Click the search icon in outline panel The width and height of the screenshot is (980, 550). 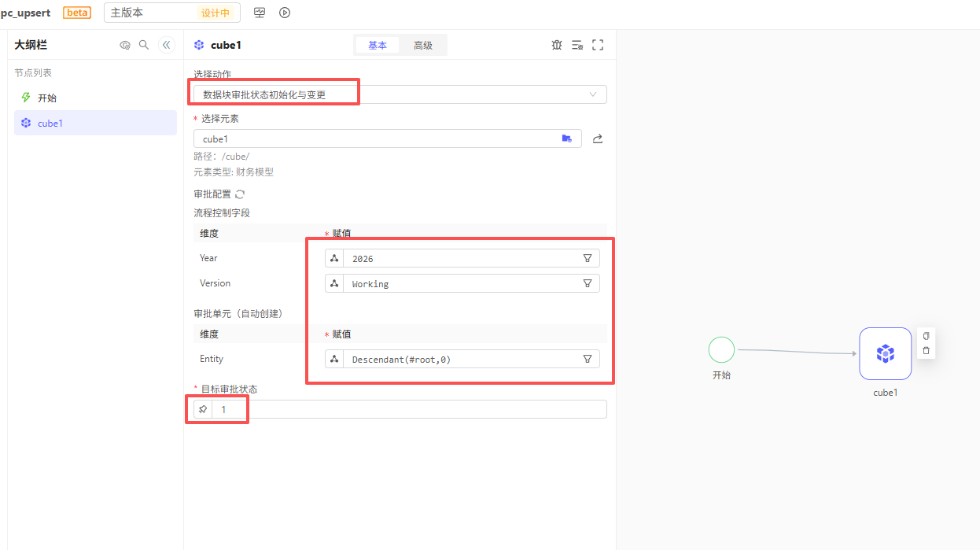(x=144, y=45)
